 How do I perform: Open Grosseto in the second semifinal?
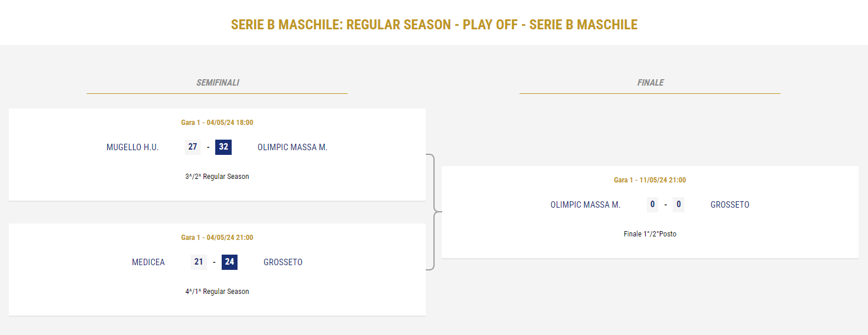click(283, 262)
